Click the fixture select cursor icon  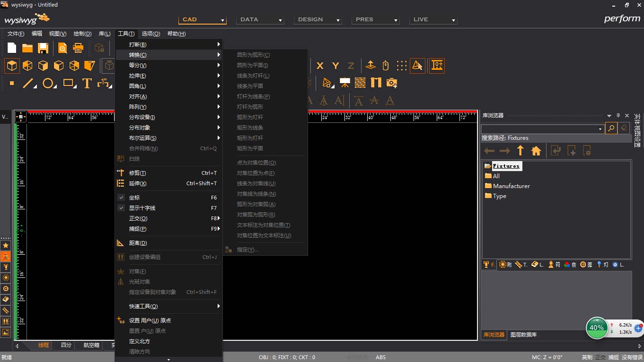(417, 66)
